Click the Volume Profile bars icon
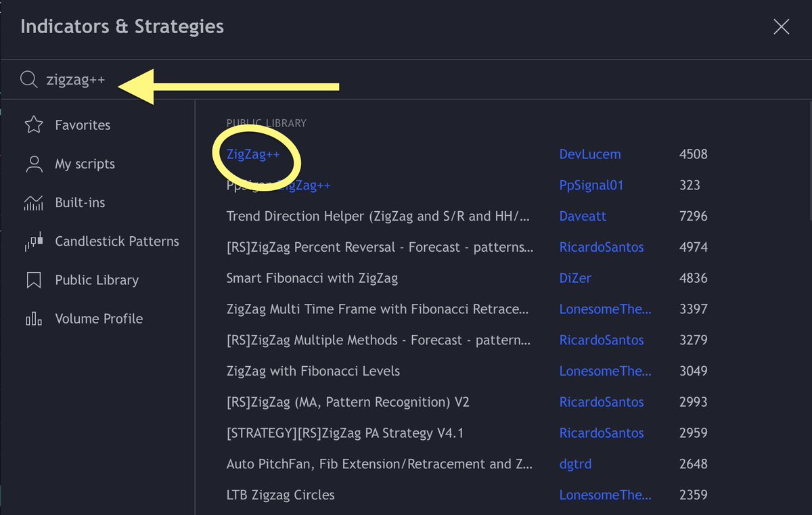Viewport: 812px width, 515px height. point(33,319)
